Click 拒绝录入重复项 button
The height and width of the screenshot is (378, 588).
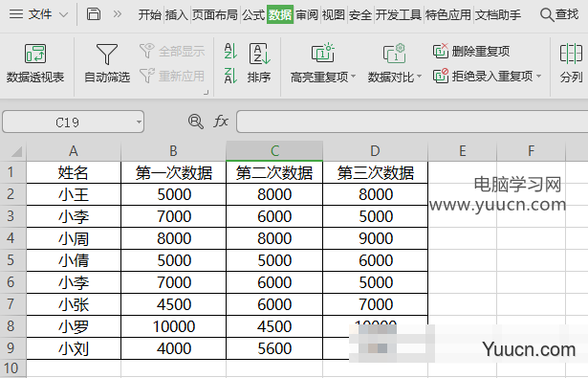(x=483, y=76)
